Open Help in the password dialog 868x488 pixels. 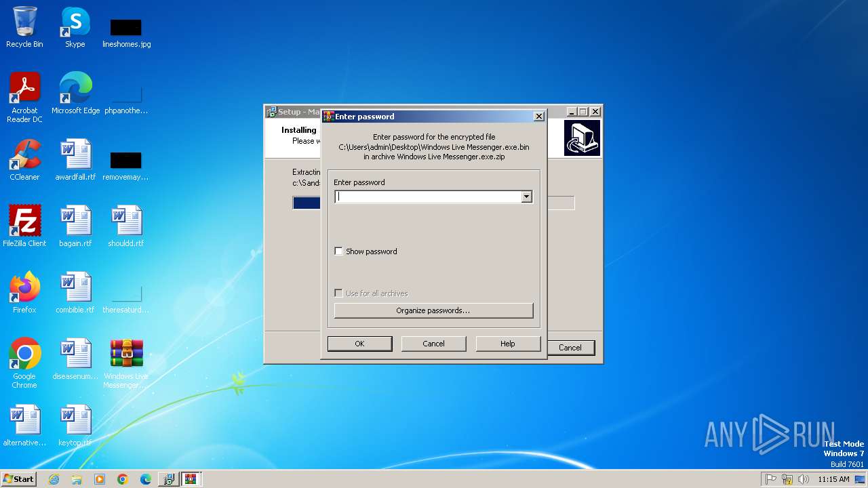508,344
